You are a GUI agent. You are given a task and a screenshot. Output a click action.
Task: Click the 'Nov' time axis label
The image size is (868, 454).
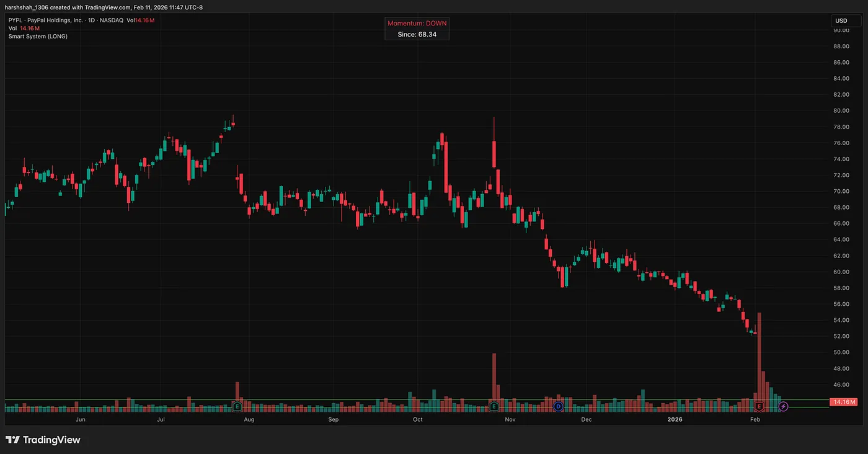click(x=510, y=420)
